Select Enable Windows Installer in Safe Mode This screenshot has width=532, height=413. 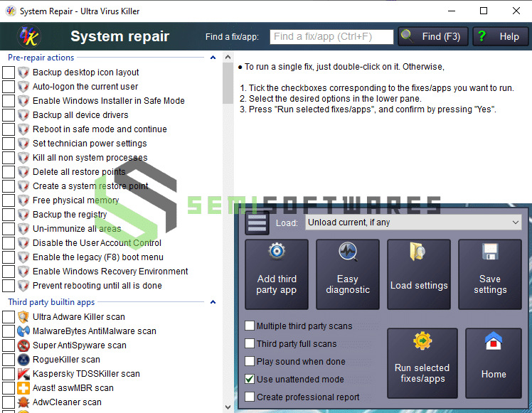pos(109,101)
